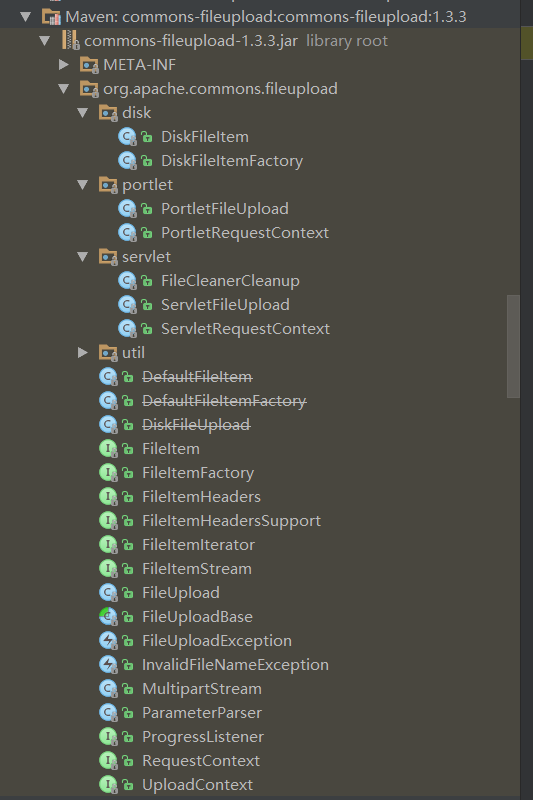Collapse the org.apache.commons.fileupload package

[64, 89]
